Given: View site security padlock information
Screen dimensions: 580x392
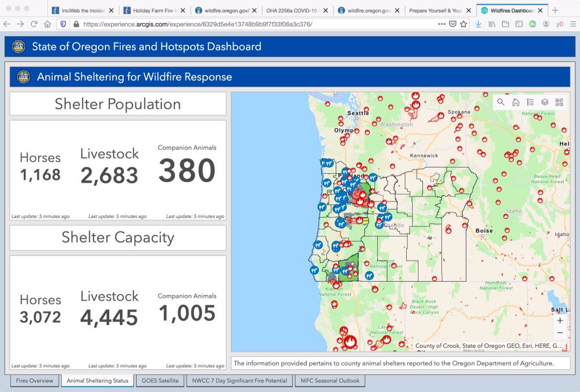Looking at the screenshot, I should (76, 24).
